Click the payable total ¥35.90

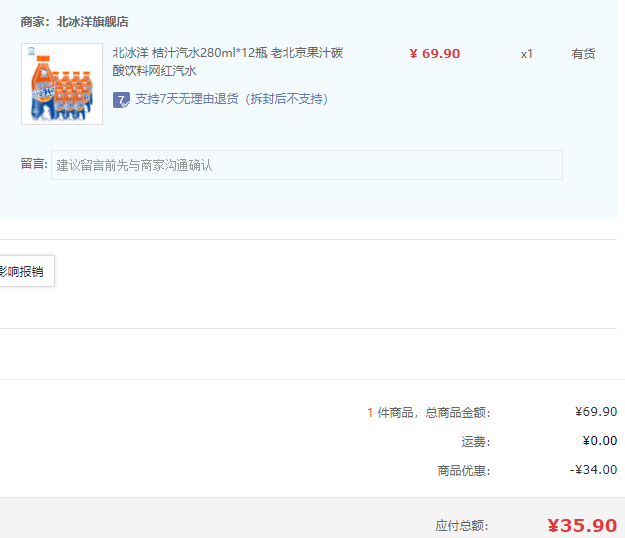tap(582, 525)
